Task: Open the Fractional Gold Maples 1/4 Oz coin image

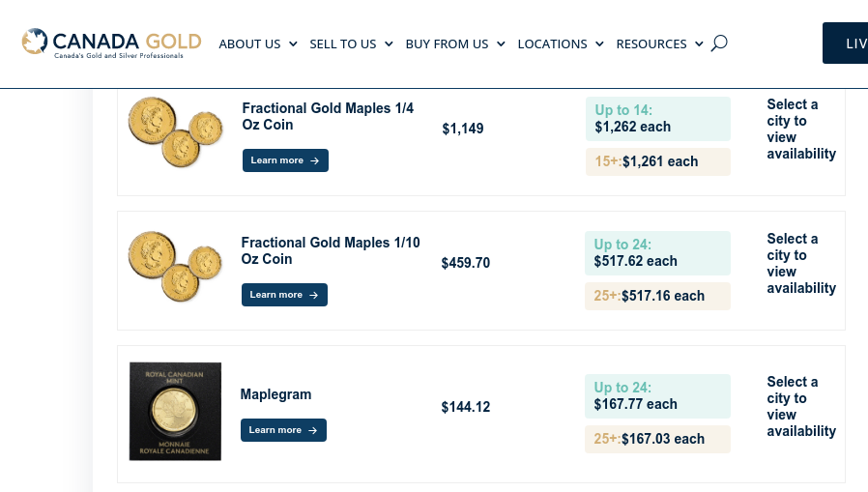Action: pyautogui.click(x=176, y=131)
